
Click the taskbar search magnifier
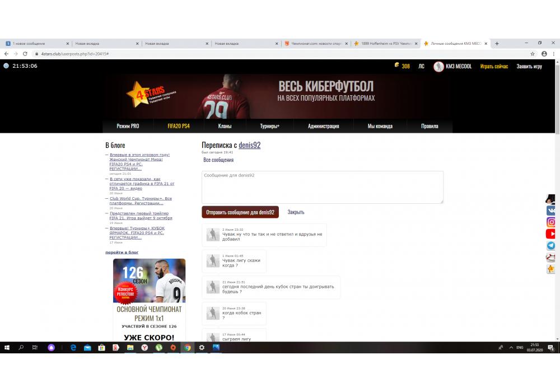click(x=21, y=347)
